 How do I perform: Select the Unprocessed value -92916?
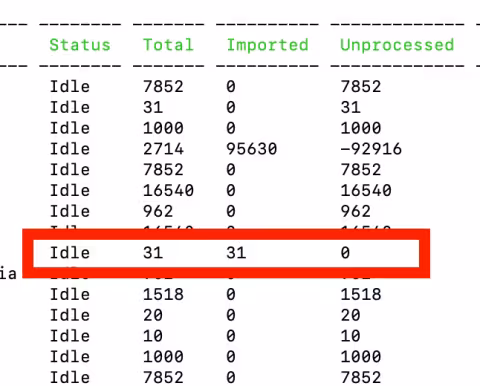(x=371, y=149)
